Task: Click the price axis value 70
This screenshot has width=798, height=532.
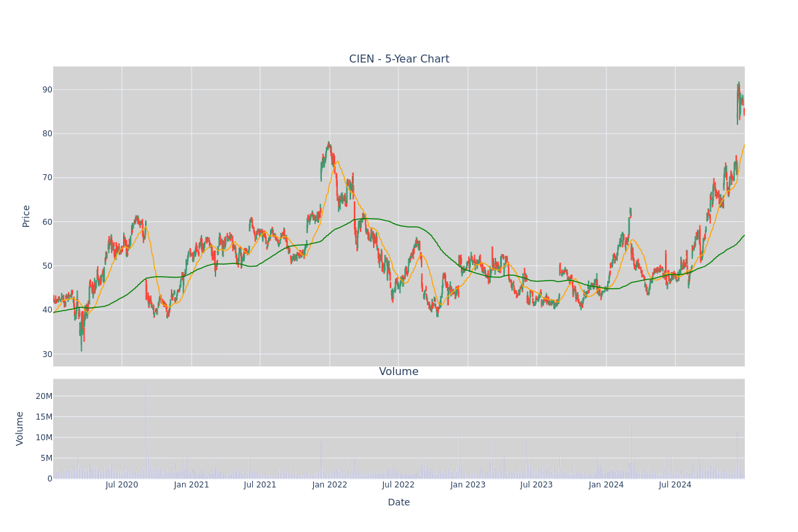Action: coord(47,178)
